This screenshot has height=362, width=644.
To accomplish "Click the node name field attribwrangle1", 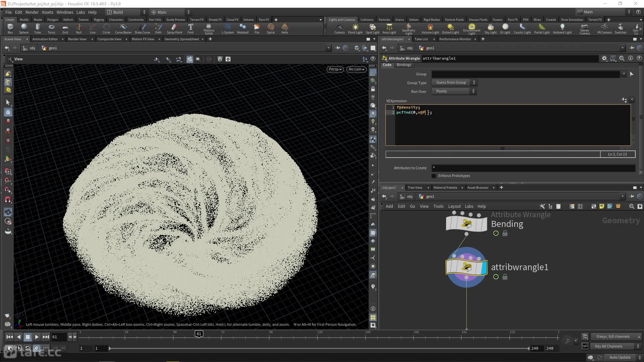I will point(510,58).
